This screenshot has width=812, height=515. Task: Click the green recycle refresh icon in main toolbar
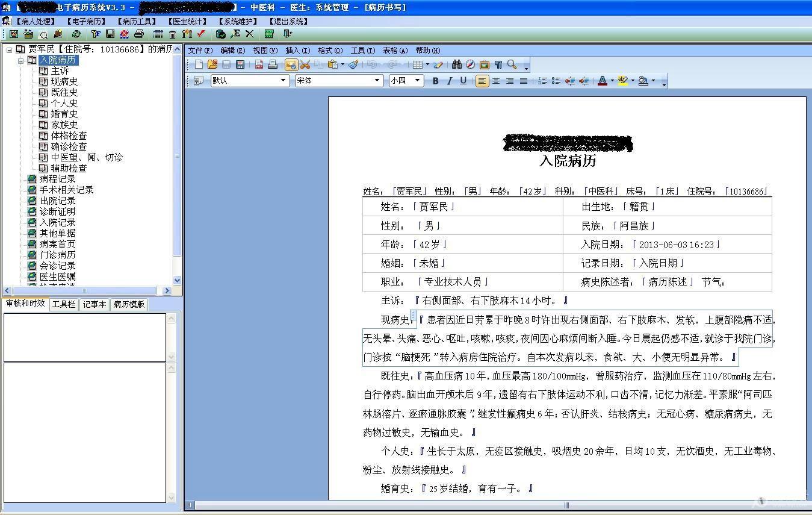click(76, 34)
